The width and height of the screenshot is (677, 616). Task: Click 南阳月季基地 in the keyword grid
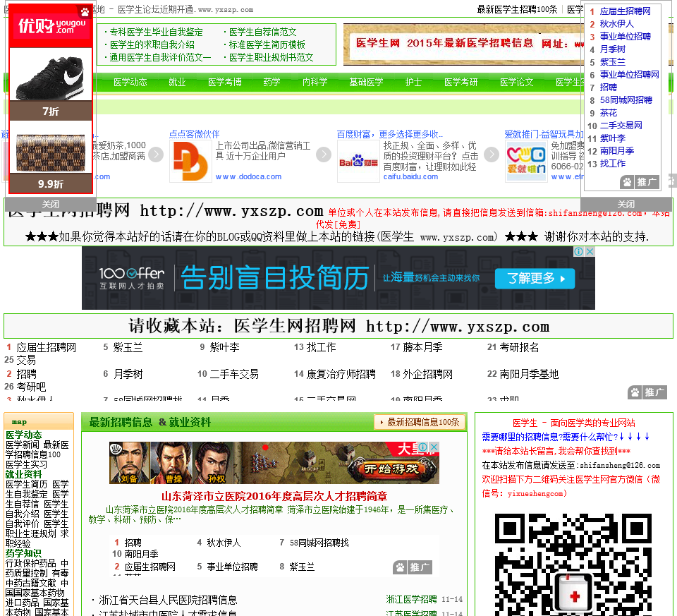(529, 374)
